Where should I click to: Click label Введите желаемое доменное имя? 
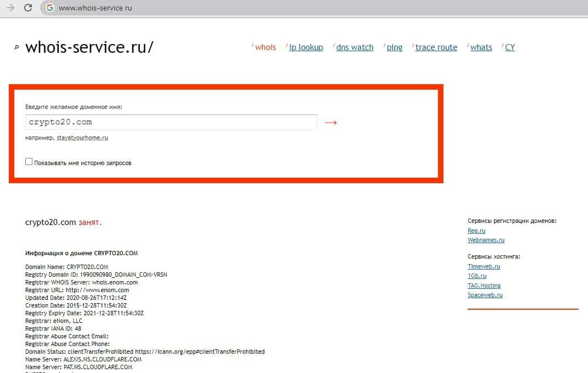coord(74,107)
